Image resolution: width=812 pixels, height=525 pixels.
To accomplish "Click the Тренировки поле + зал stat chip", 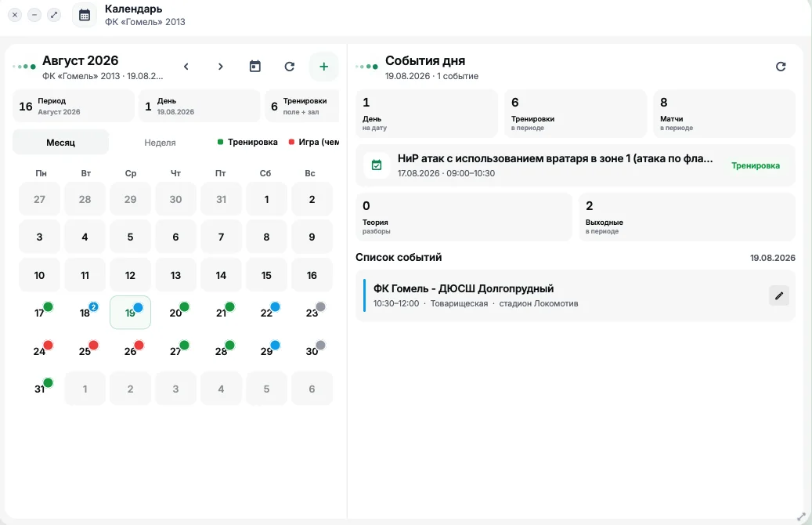I will [x=302, y=107].
